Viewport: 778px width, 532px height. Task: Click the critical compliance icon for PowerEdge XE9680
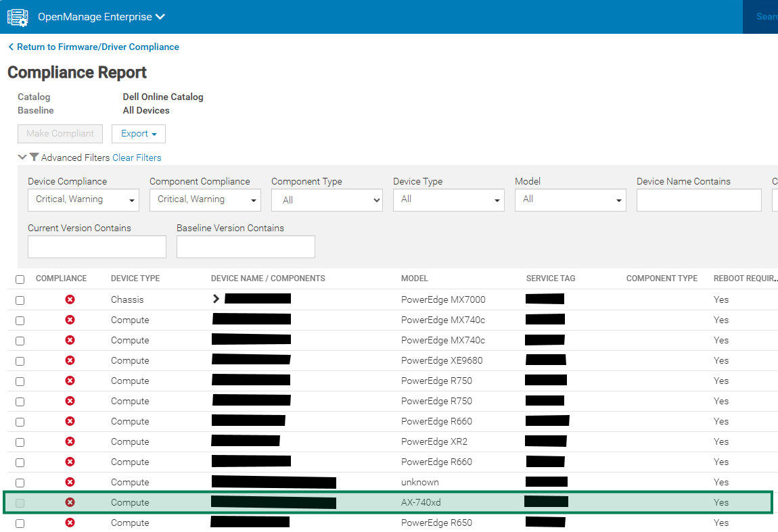pyautogui.click(x=70, y=360)
